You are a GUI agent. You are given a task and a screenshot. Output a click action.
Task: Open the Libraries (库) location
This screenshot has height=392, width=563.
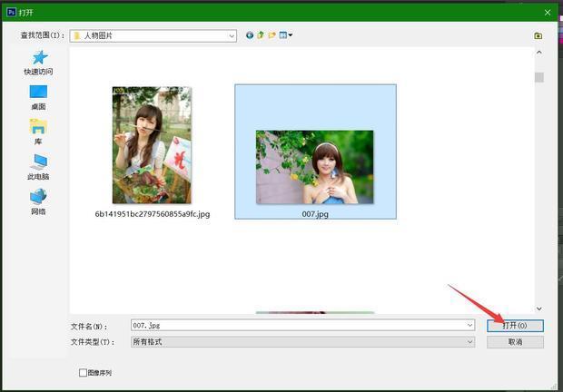38,128
